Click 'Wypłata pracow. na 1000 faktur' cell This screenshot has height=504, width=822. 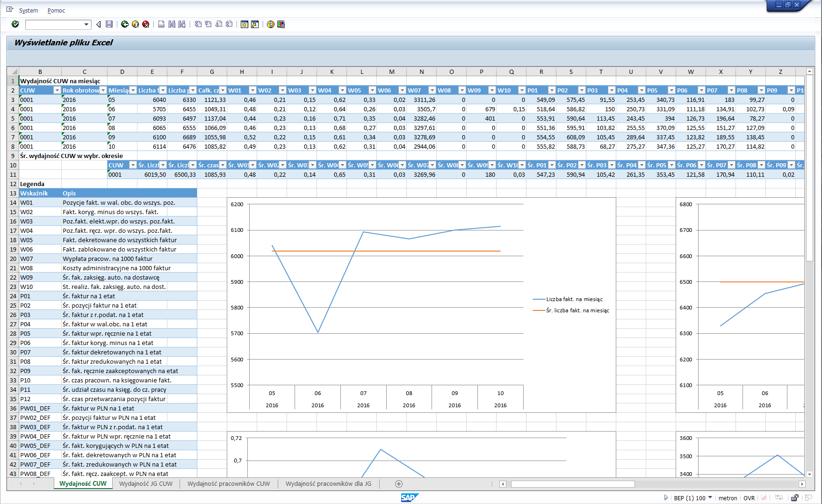tap(108, 259)
